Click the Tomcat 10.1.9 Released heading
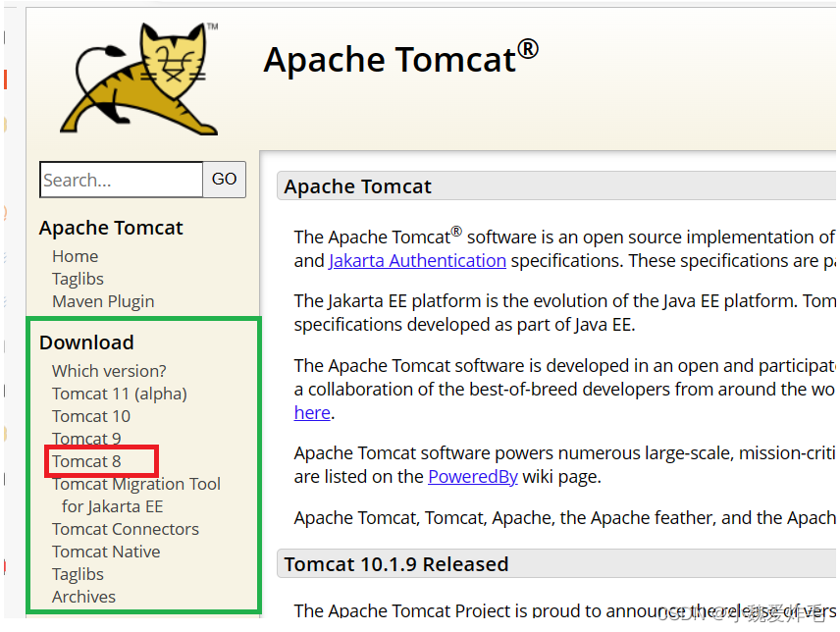The height and width of the screenshot is (632, 840). (x=396, y=564)
